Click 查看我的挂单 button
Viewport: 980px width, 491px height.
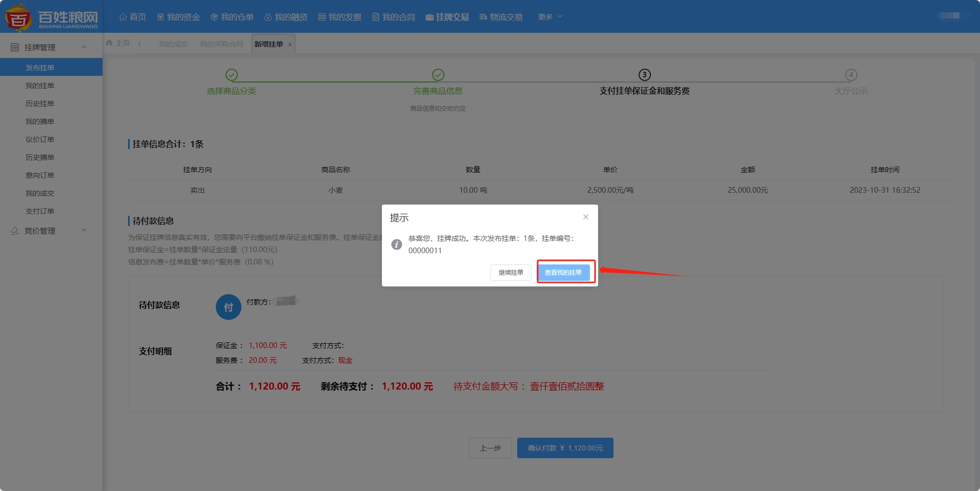click(563, 272)
